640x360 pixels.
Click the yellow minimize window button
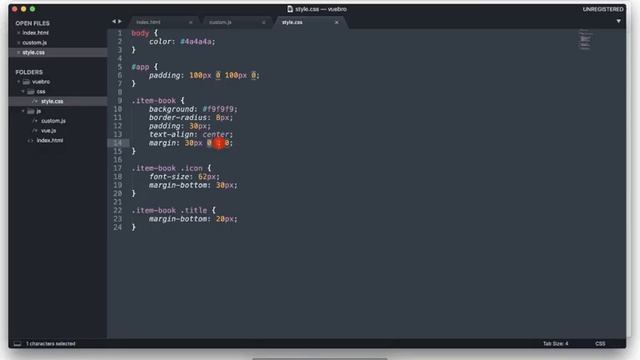[24, 9]
